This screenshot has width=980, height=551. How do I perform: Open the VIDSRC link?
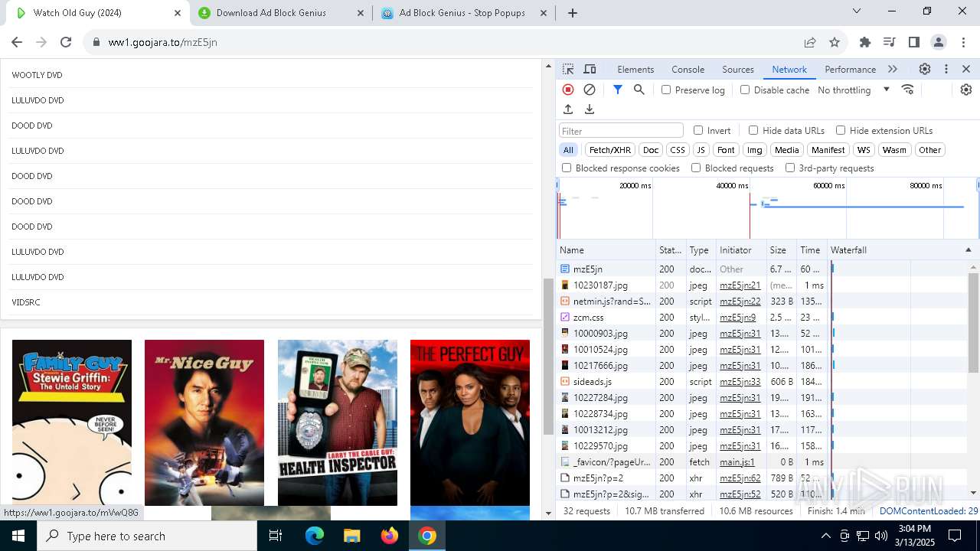[26, 302]
